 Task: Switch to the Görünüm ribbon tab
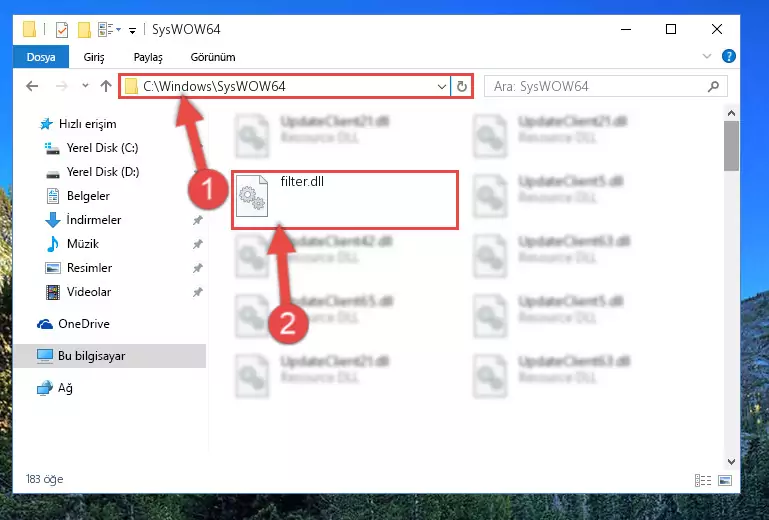(213, 57)
